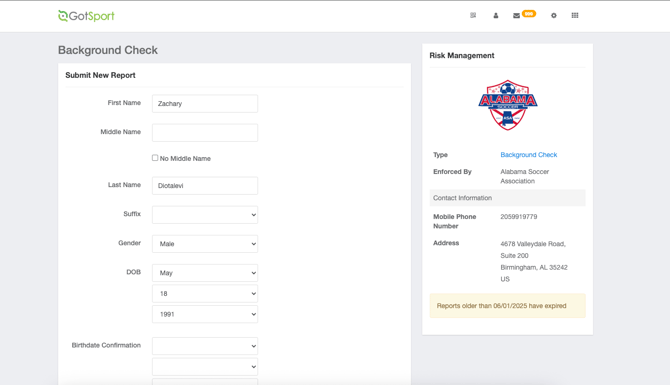This screenshot has width=670, height=385.
Task: Open the Gender dropdown showing Male
Action: pos(205,244)
